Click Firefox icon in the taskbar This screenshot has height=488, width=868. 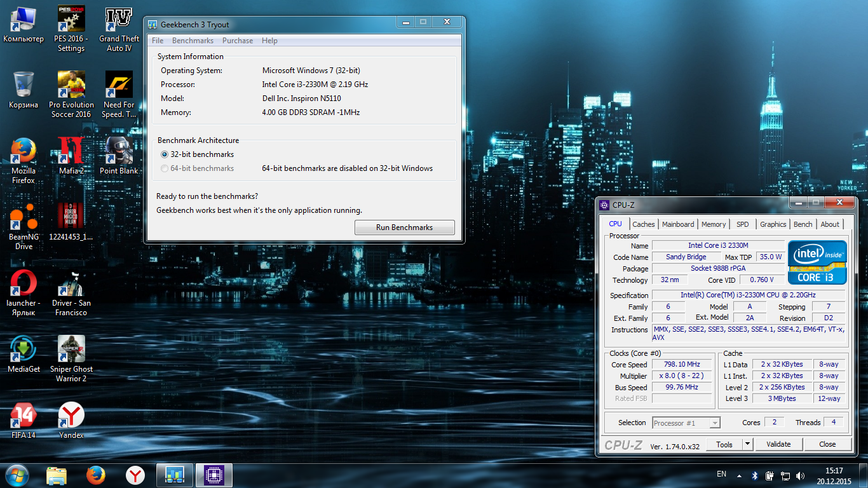[96, 475]
